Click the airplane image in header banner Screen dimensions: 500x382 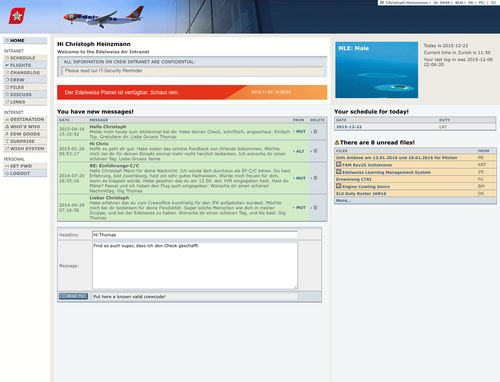pyautogui.click(x=104, y=17)
